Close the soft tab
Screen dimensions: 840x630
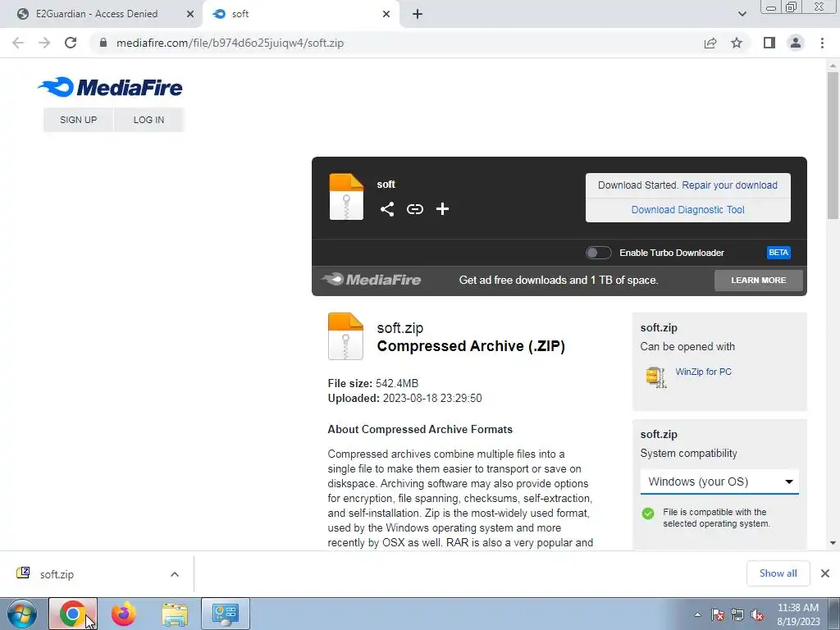[386, 14]
